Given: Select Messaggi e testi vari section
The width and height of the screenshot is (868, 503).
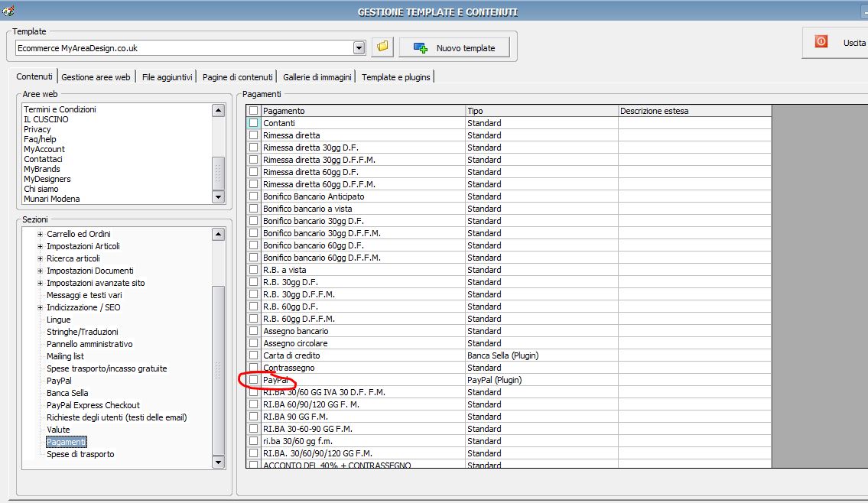Looking at the screenshot, I should [84, 295].
